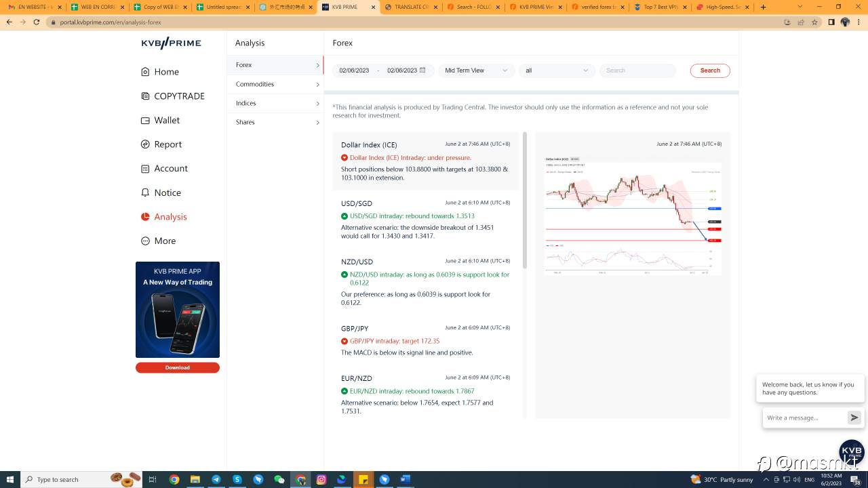
Task: Reload the current page
Action: click(x=38, y=22)
